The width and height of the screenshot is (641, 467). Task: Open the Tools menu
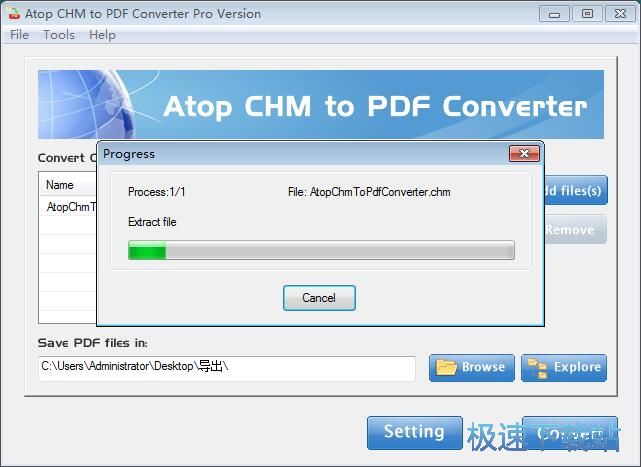click(x=59, y=35)
